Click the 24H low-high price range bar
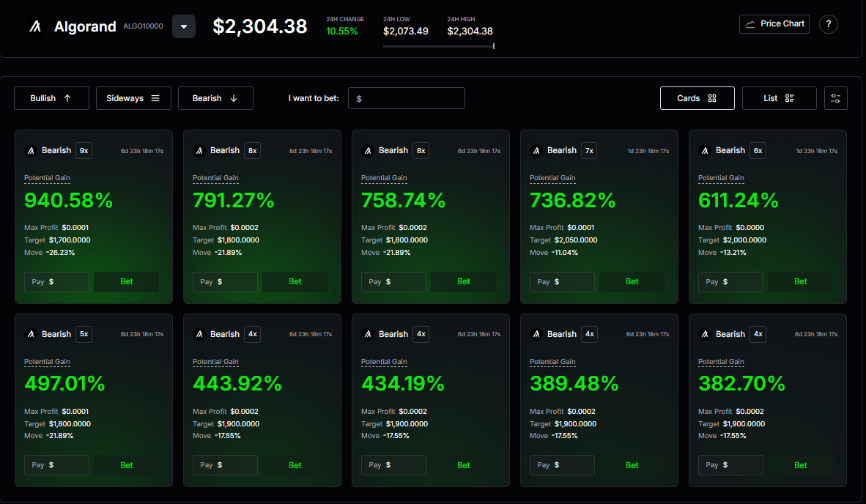The height and width of the screenshot is (504, 866). (x=439, y=46)
